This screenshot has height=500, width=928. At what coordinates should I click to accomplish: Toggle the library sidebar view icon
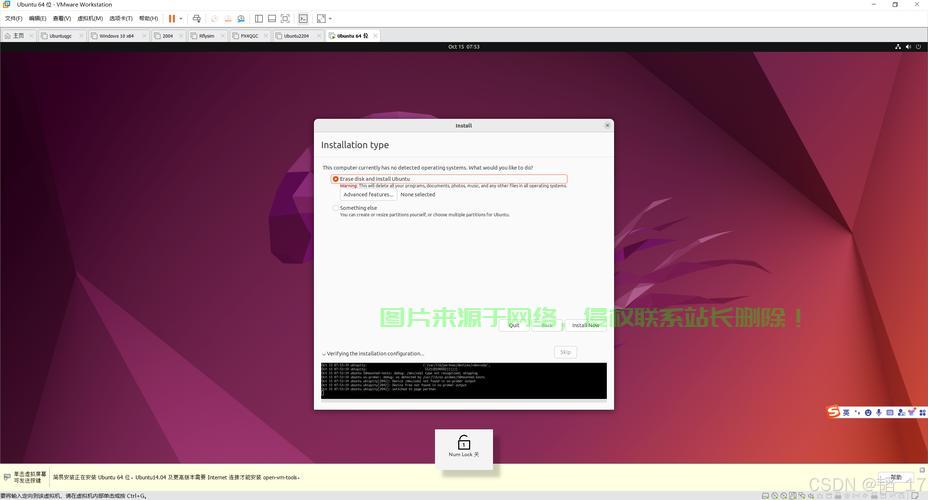(x=259, y=19)
